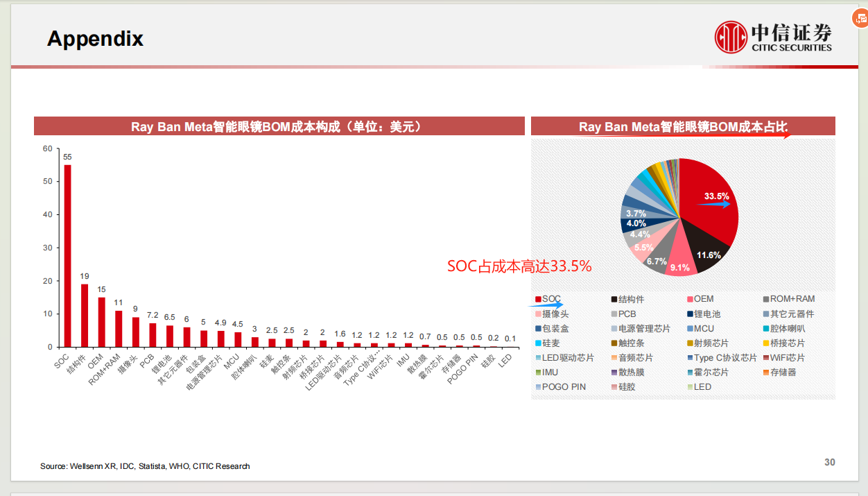Click the legend text PCB
This screenshot has width=868, height=496.
pyautogui.click(x=627, y=314)
